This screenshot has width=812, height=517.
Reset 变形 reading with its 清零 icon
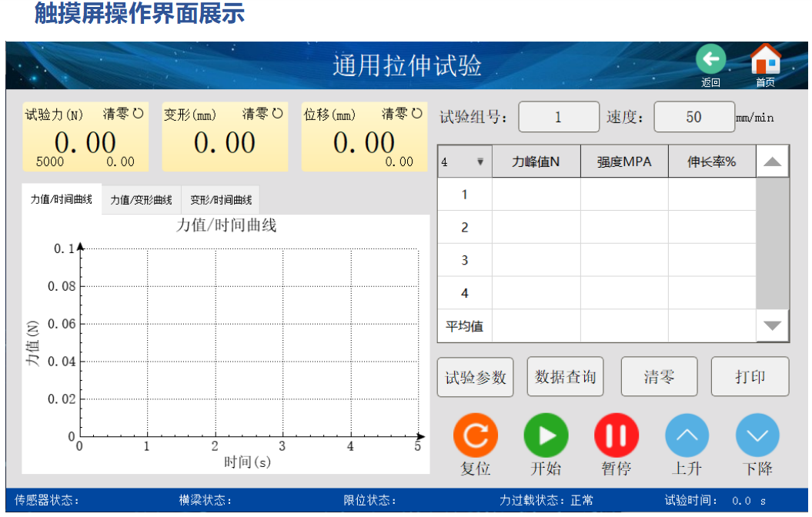coord(278,113)
